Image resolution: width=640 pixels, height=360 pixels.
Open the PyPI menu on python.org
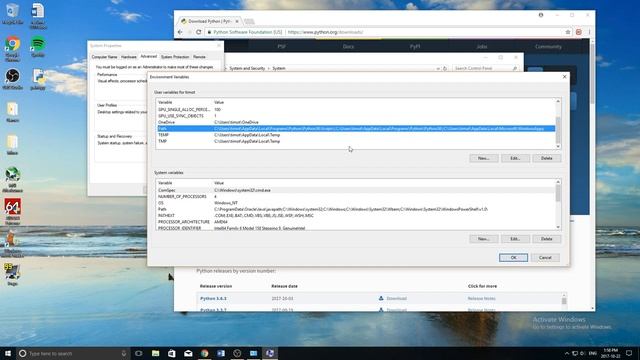tap(415, 47)
